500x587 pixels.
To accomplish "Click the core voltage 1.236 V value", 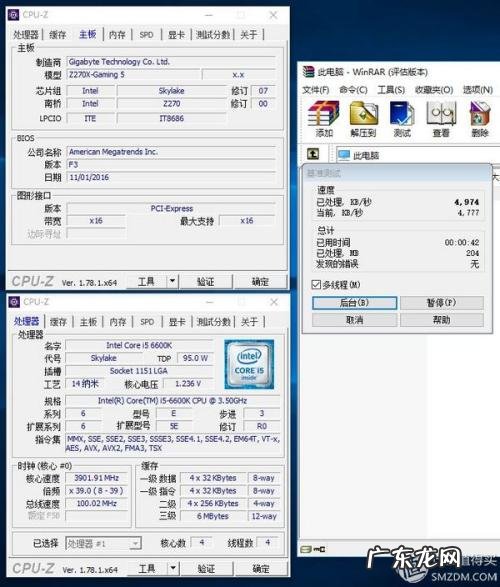I will pos(188,384).
